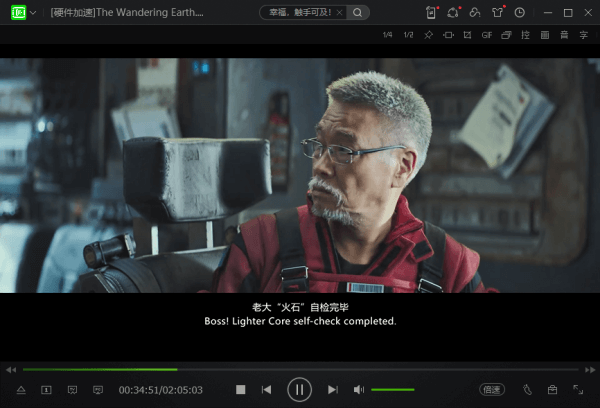Click the screenshot crop icon
This screenshot has height=408, width=600.
pyautogui.click(x=467, y=35)
